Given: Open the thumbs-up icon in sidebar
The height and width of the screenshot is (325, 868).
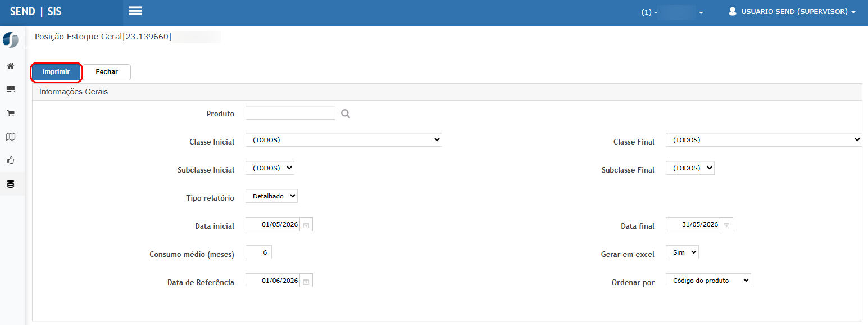Looking at the screenshot, I should (x=10, y=160).
